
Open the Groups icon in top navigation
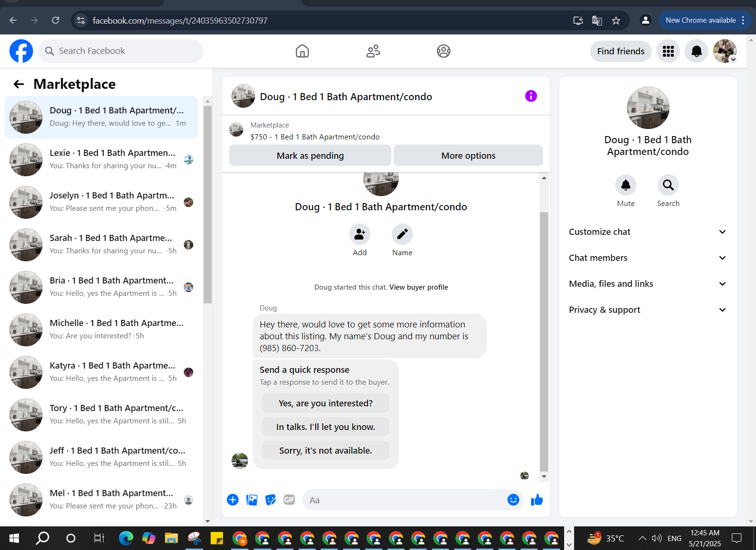tap(444, 51)
